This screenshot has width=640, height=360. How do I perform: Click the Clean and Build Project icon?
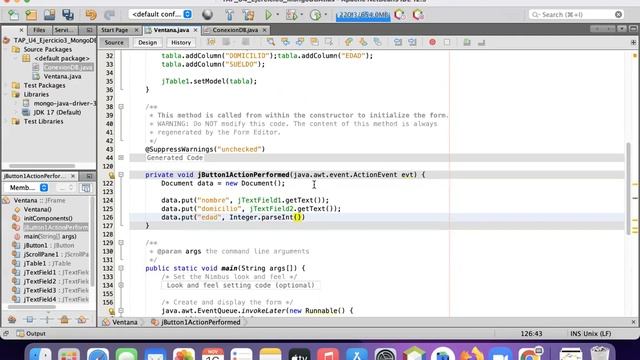pyautogui.click(x=248, y=15)
